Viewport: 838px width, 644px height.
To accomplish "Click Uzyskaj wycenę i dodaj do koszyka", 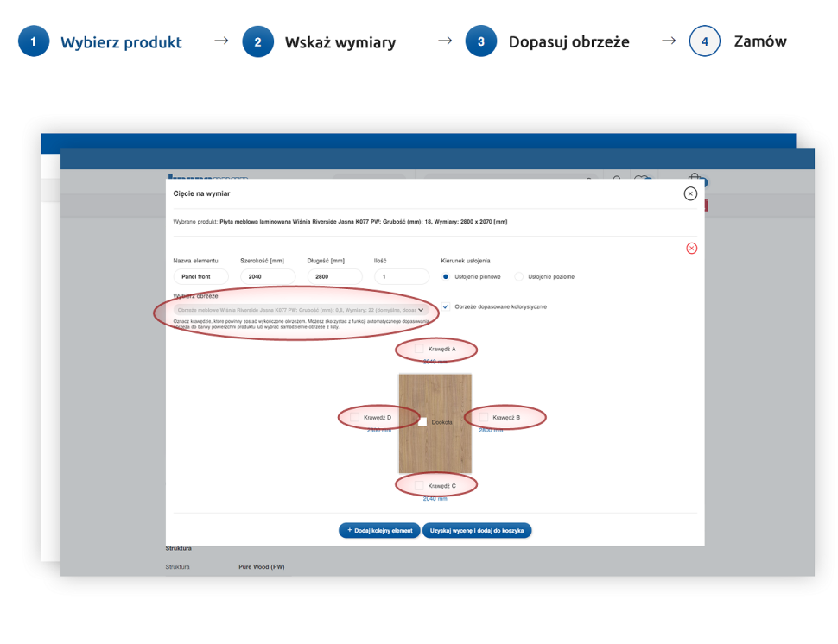I will click(x=477, y=530).
